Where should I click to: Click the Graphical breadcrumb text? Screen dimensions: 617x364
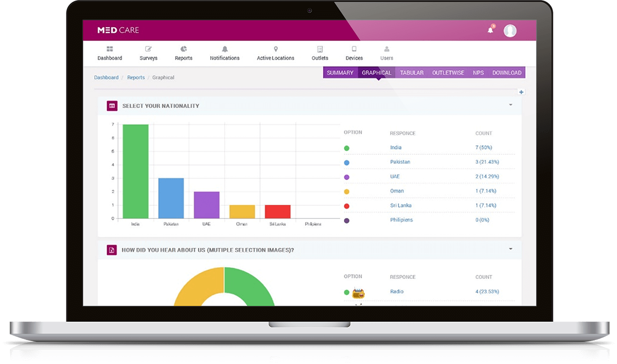pos(163,77)
